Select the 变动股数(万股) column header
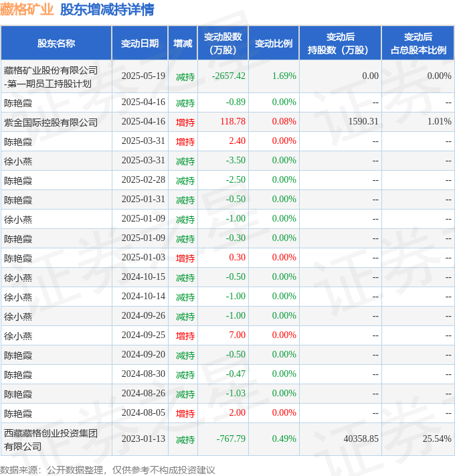Viewport: 455px width, 476px height. click(x=223, y=44)
